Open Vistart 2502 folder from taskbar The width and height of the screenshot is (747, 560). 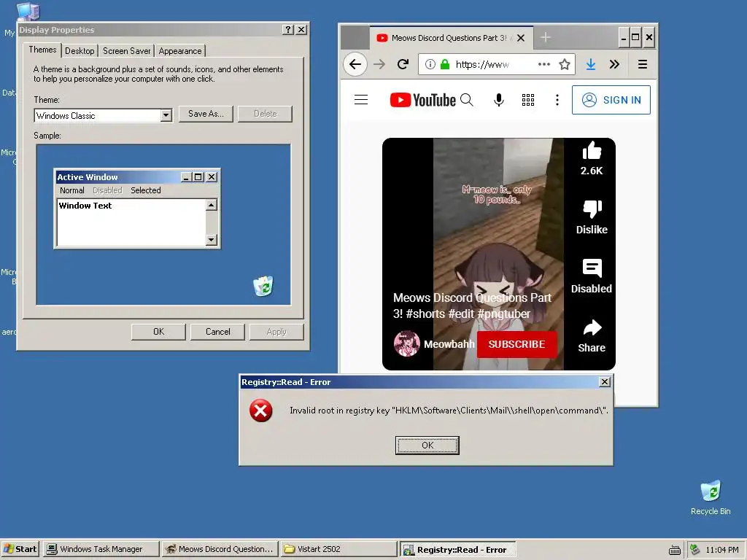(338, 549)
